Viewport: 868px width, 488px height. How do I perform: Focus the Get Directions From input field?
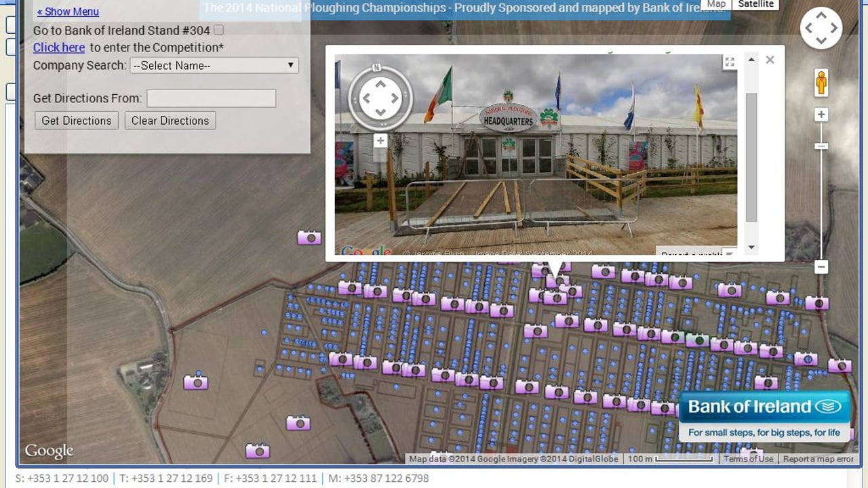212,98
